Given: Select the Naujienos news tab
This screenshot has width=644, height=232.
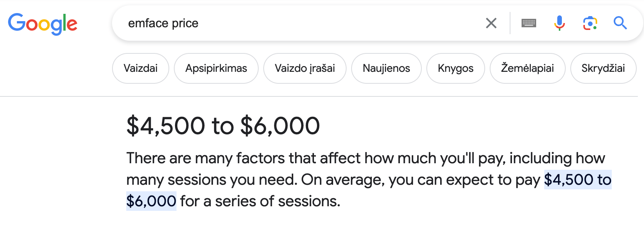Looking at the screenshot, I should [x=386, y=68].
